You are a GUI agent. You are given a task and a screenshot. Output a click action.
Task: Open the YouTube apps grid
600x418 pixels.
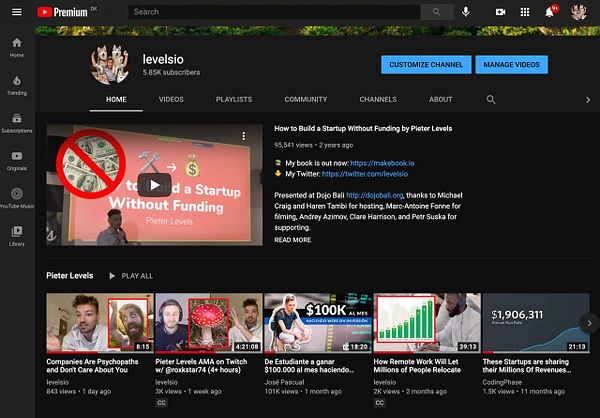click(x=525, y=12)
